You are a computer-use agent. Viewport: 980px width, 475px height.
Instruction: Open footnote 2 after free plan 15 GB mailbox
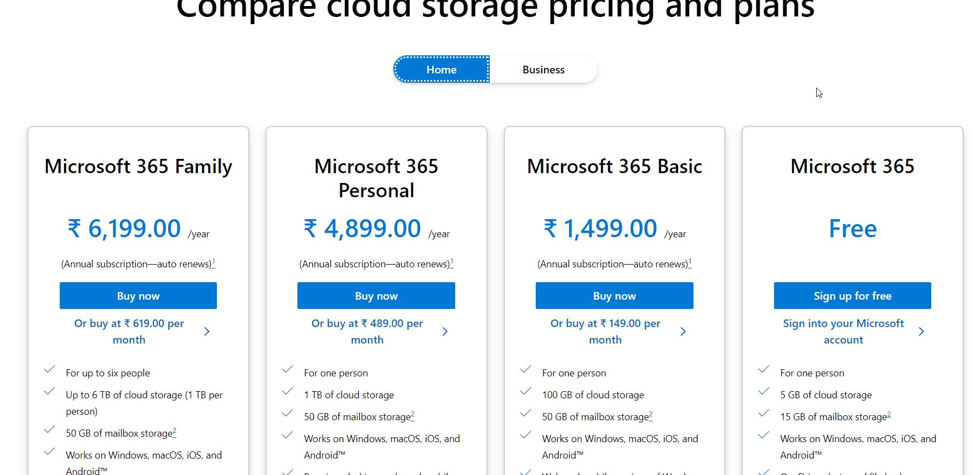tap(889, 415)
